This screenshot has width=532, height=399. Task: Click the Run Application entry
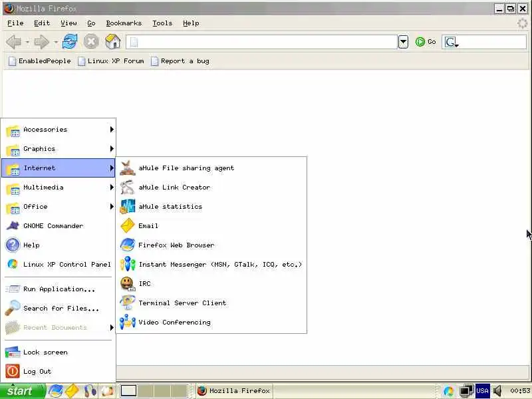coord(59,289)
